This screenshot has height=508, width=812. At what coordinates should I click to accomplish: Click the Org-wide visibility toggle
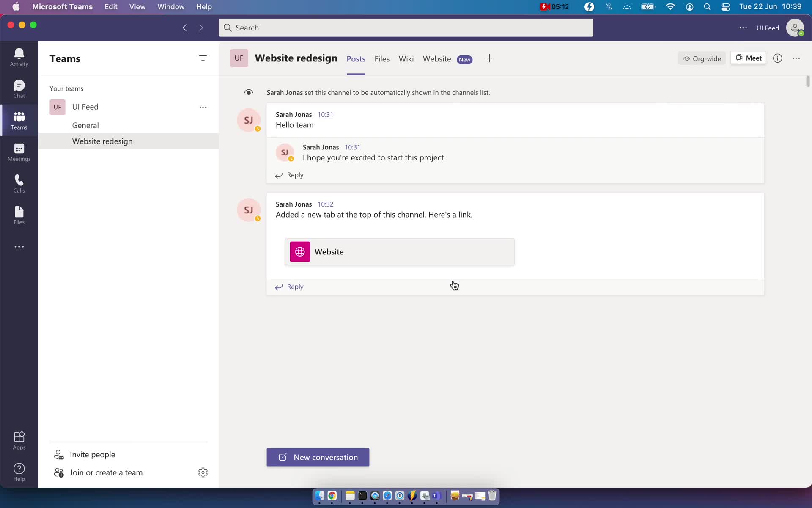click(x=702, y=58)
